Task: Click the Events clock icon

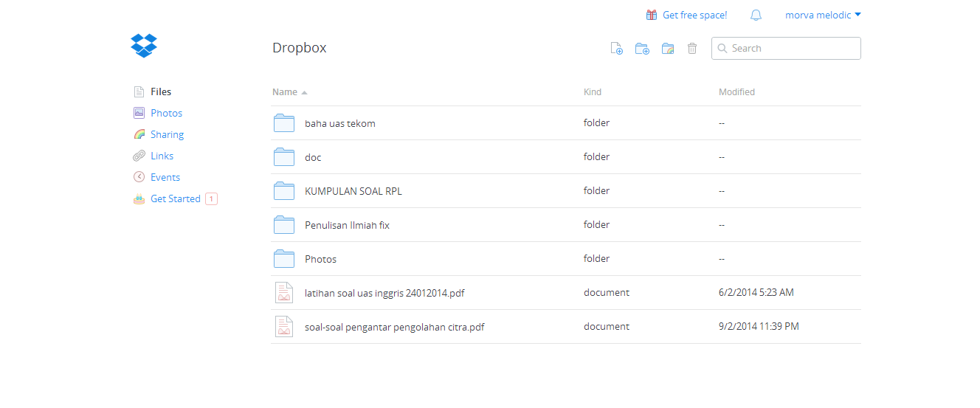Action: click(x=139, y=177)
